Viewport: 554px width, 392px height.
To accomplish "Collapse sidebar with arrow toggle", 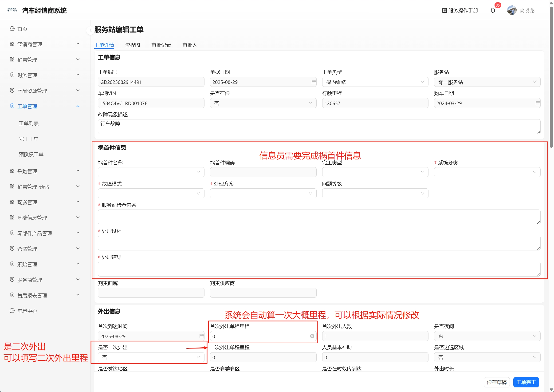I will click(x=90, y=30).
